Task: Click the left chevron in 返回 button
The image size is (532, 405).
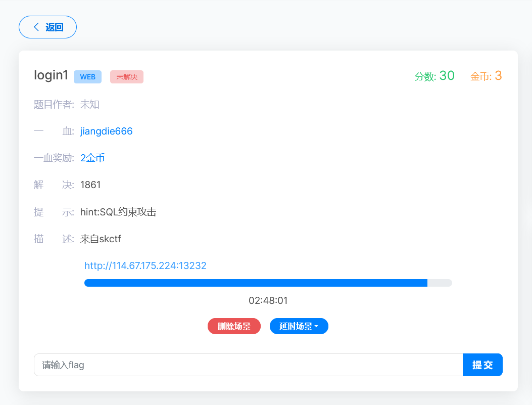Action: coord(36,27)
